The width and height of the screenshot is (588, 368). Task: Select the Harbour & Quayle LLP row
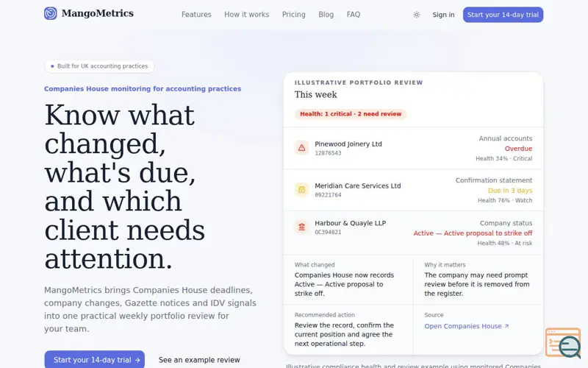[x=413, y=233]
